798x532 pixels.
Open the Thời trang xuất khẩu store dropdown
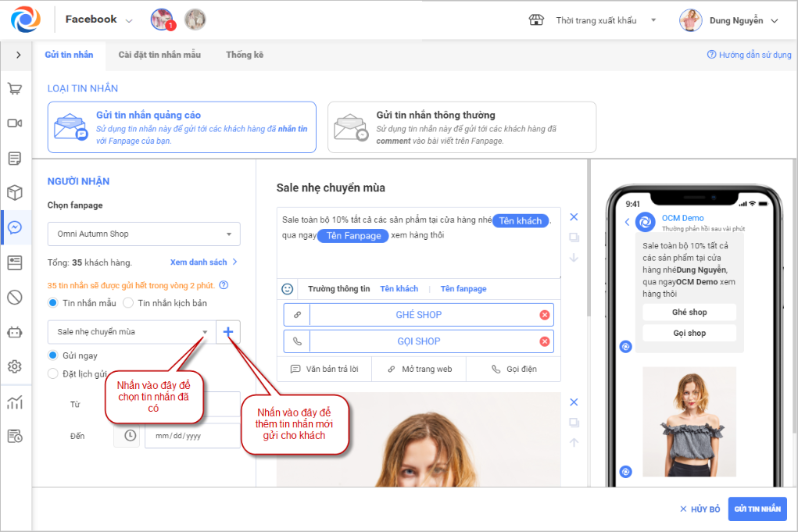click(606, 20)
